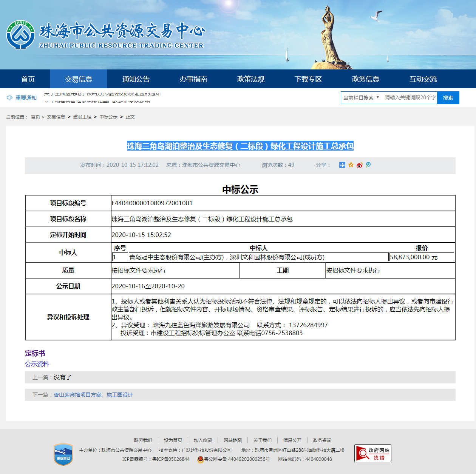Click 建设工程 in the breadcrumb
Screen dimensions: 476x474
82,117
